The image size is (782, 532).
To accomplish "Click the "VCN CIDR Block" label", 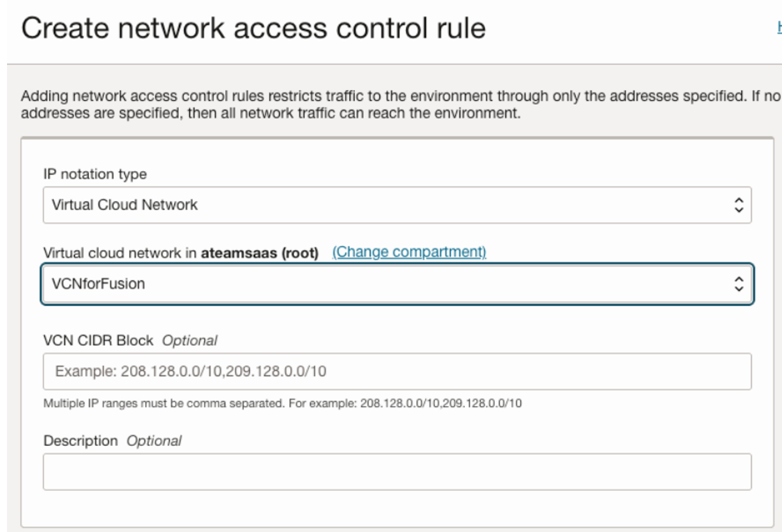I will (x=98, y=340).
